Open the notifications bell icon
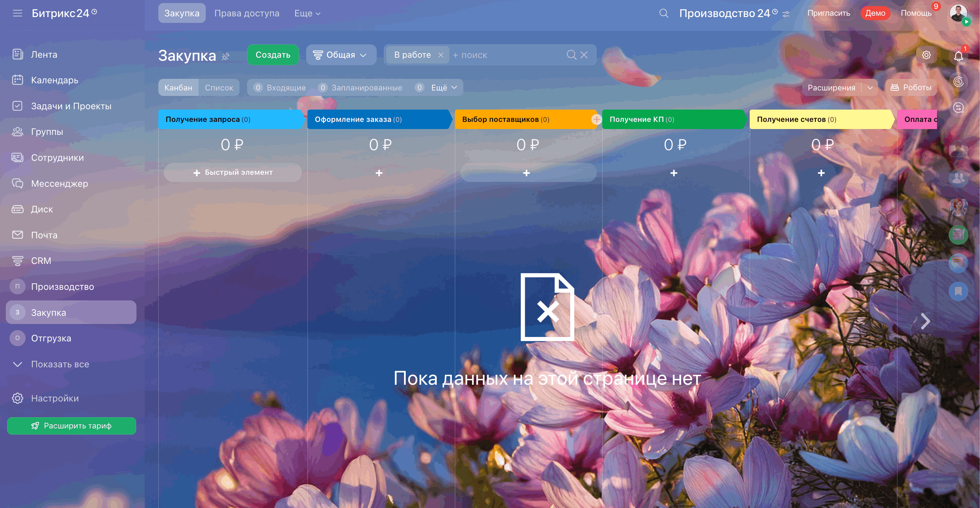 pyautogui.click(x=958, y=56)
